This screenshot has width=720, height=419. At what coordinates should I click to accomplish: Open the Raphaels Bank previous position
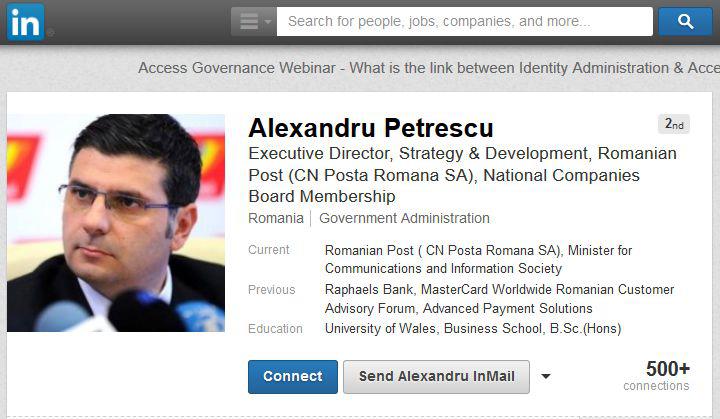point(367,290)
